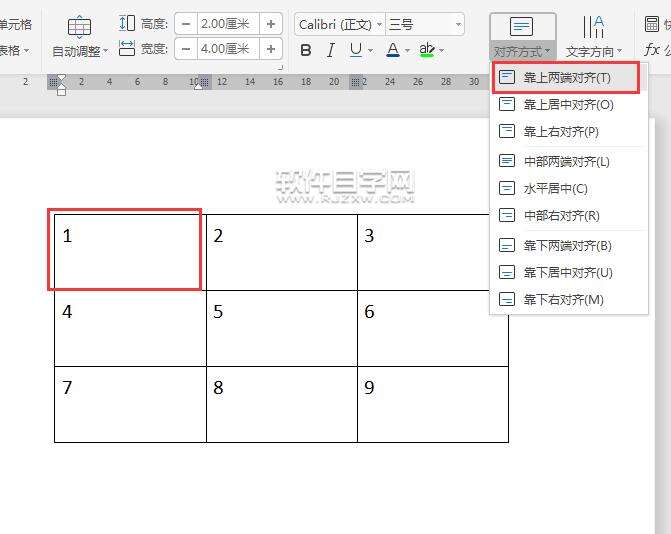Click table cell containing 2
This screenshot has width=671, height=534.
(x=282, y=252)
